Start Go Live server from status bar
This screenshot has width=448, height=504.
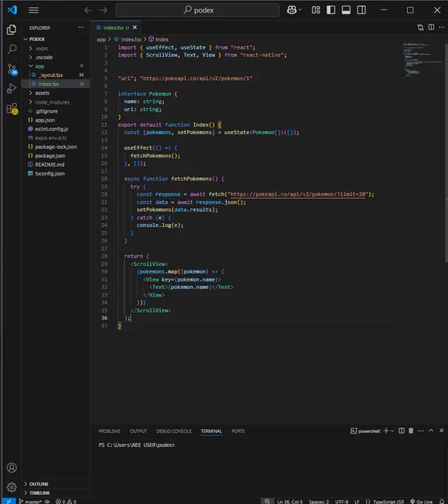[x=421, y=502]
